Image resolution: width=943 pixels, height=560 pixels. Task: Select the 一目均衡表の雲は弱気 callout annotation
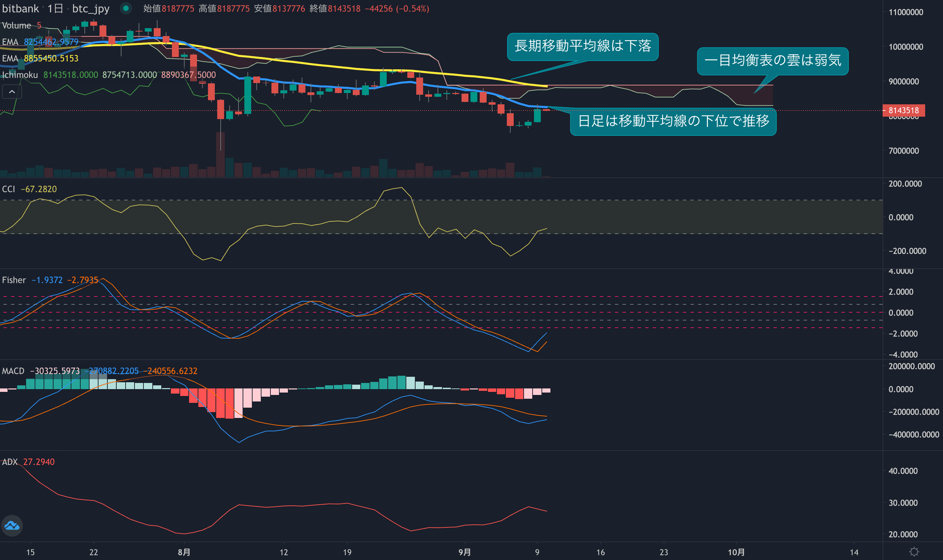772,61
